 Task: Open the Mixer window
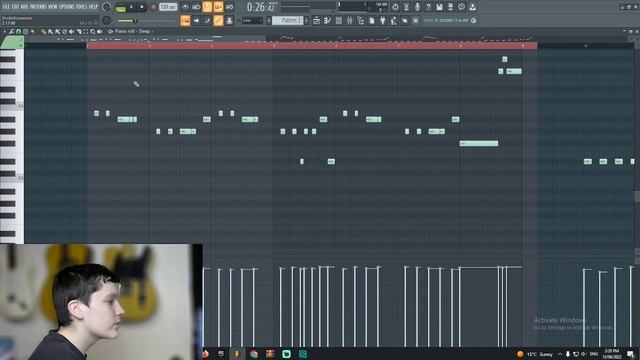[350, 20]
